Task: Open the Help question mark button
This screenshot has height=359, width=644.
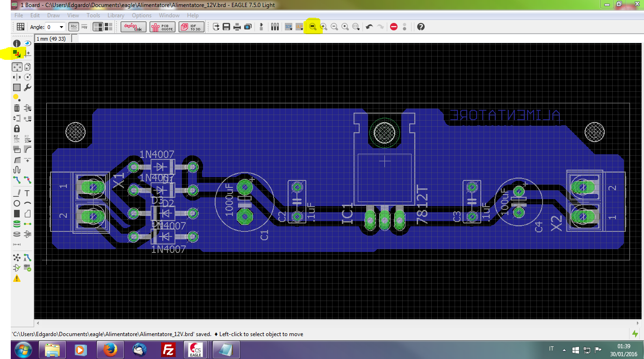Action: point(421,27)
